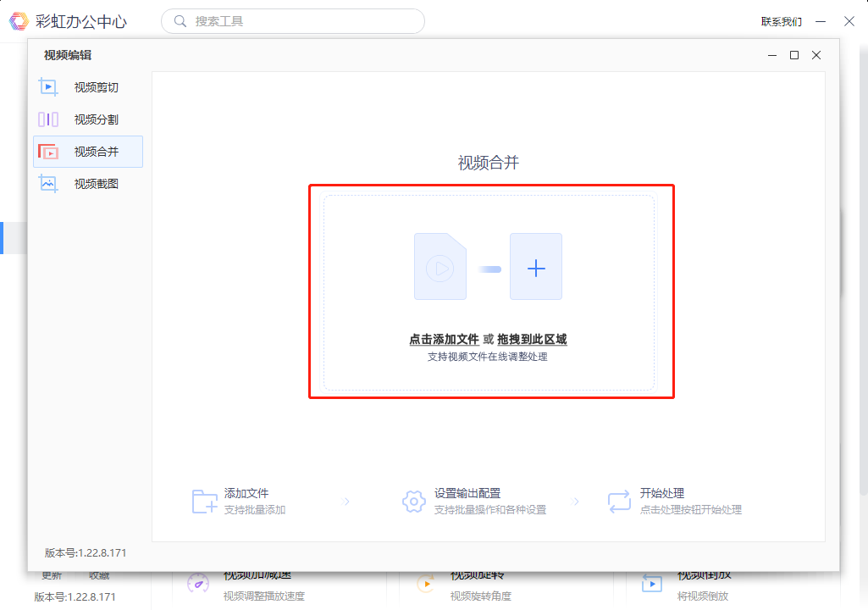Select 视频截图 in the sidebar
This screenshot has width=868, height=610.
[88, 184]
